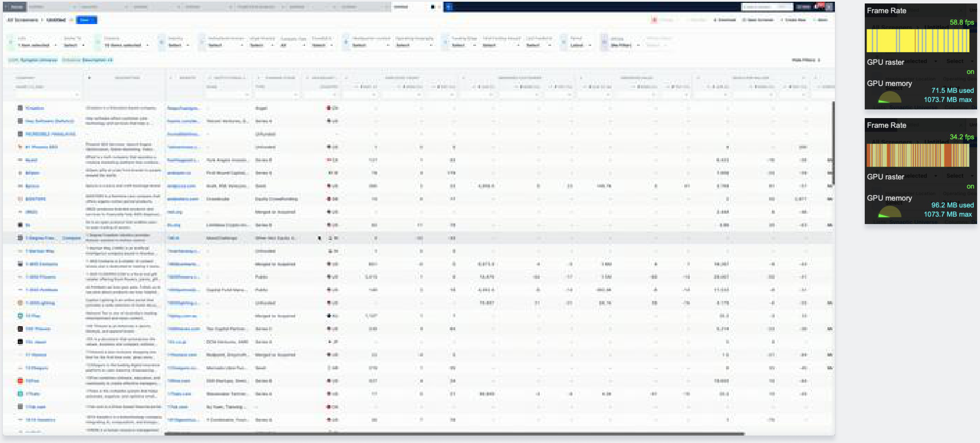This screenshot has height=443, width=980.
Task: Click the green icon beside the Lists filter
Action: pos(10,42)
